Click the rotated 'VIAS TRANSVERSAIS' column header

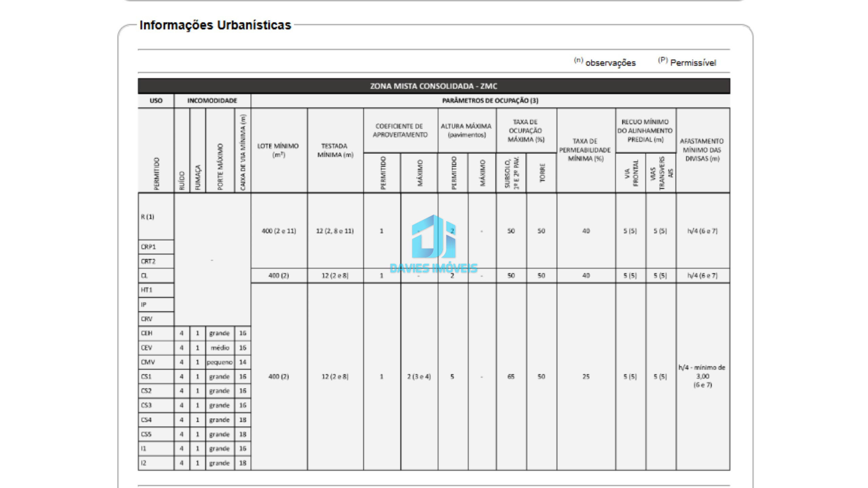click(662, 173)
